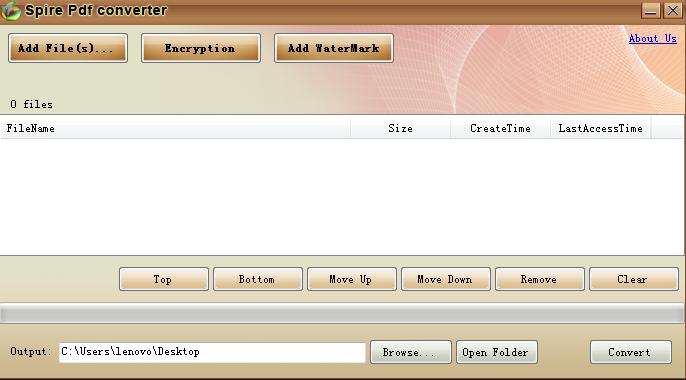Click the Move Up button
Screen dimensions: 686x380
click(352, 279)
